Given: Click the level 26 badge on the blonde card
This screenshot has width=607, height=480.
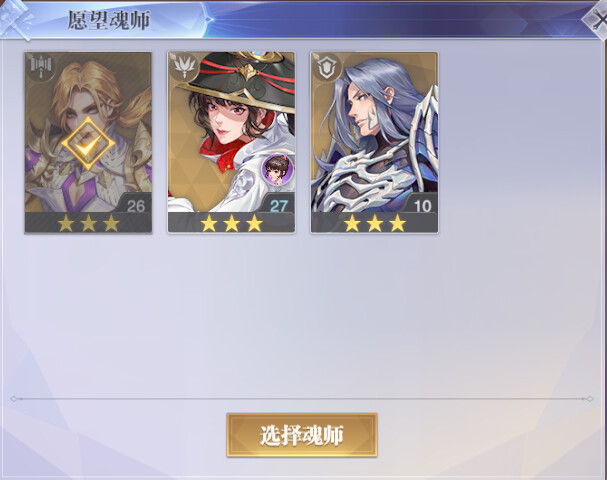Looking at the screenshot, I should 135,206.
